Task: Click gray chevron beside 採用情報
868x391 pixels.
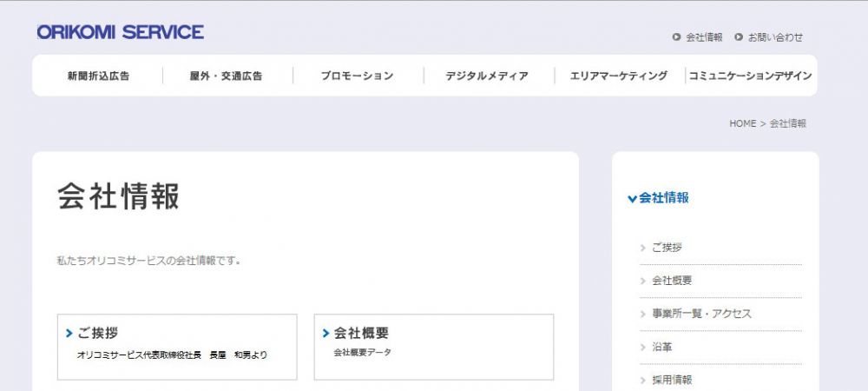Action: click(642, 380)
